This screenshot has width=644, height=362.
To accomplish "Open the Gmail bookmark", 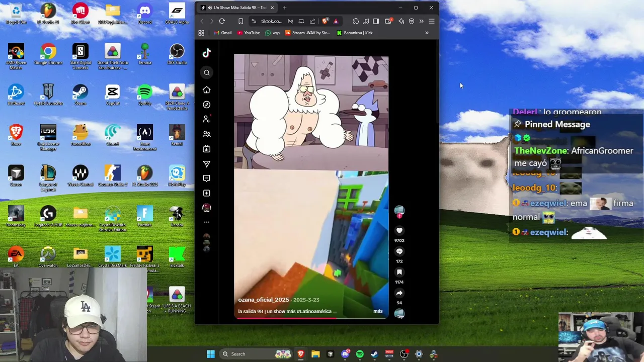I will (x=222, y=33).
